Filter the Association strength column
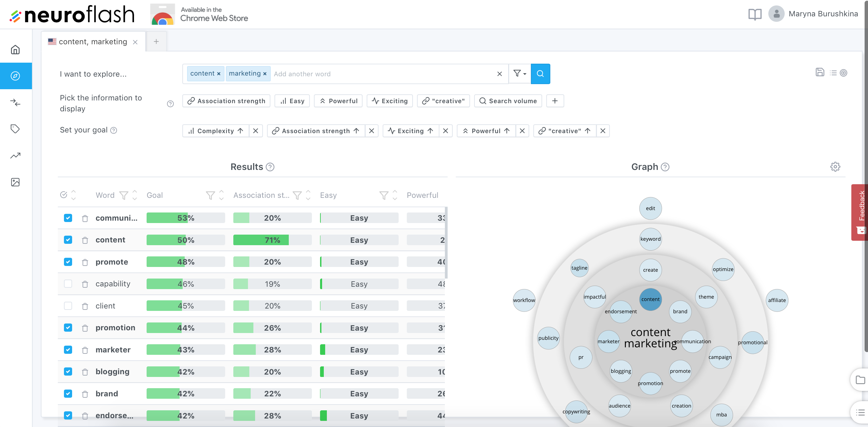Viewport: 868px width, 427px height. tap(297, 195)
